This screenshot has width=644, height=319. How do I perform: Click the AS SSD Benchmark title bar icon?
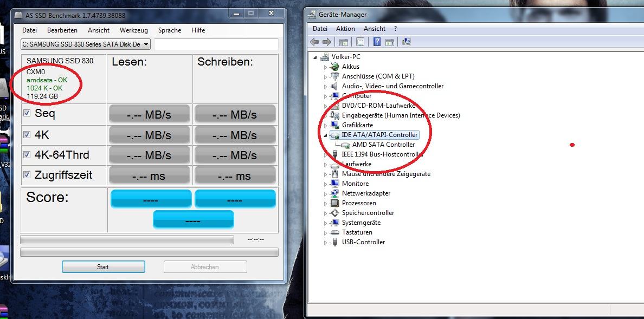(18, 16)
